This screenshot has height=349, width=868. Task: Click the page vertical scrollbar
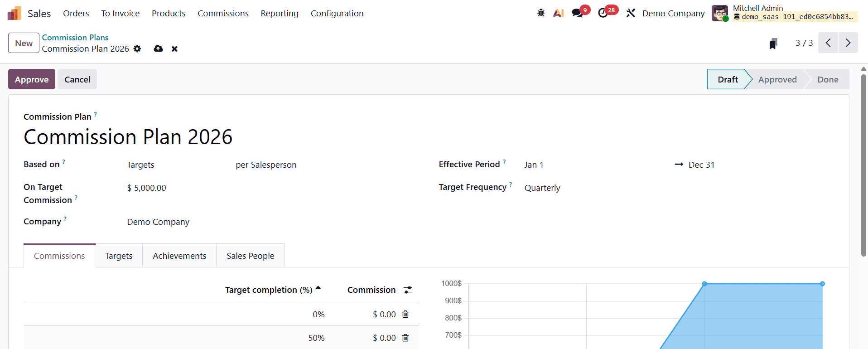point(863,165)
